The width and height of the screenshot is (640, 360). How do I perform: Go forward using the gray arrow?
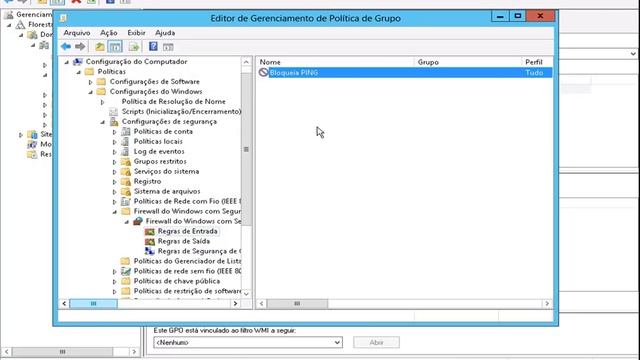tap(80, 47)
